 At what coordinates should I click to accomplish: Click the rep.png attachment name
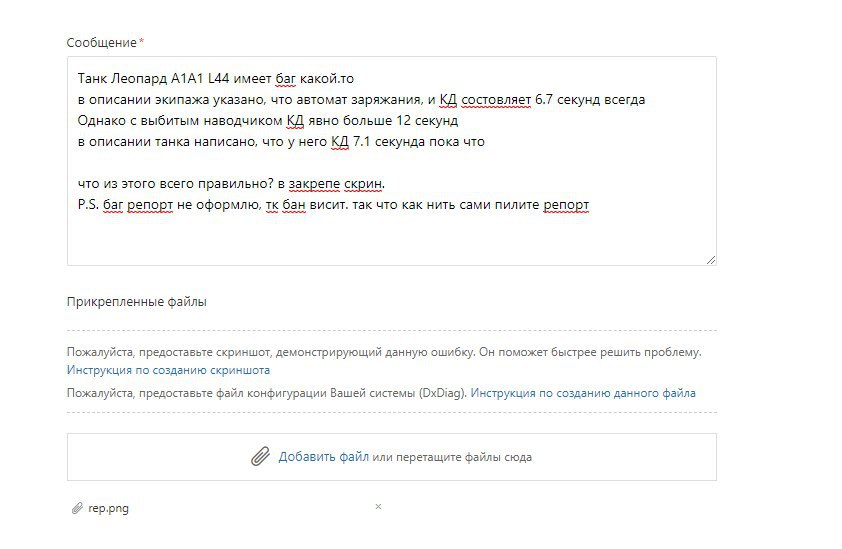[108, 508]
